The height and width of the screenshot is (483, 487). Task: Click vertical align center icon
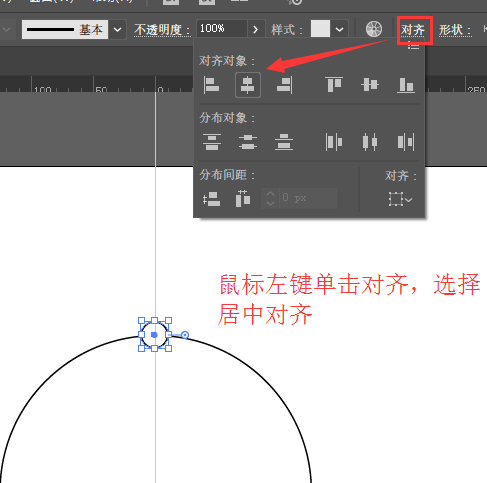(370, 84)
